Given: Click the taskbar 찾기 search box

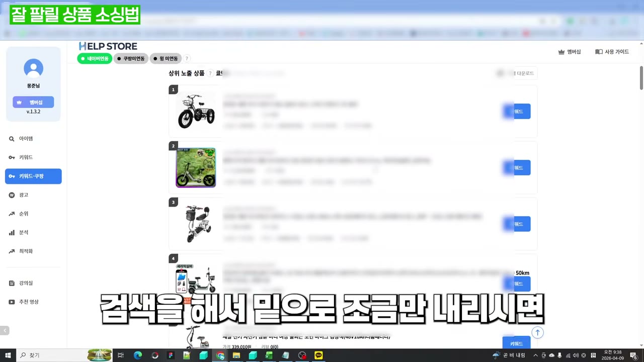Looking at the screenshot, I should (65, 355).
